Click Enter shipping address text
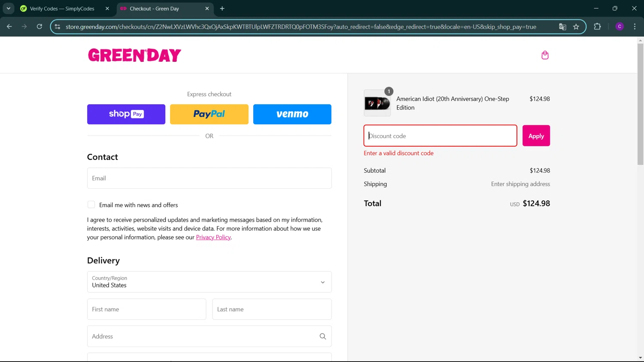The width and height of the screenshot is (644, 362). [520, 184]
